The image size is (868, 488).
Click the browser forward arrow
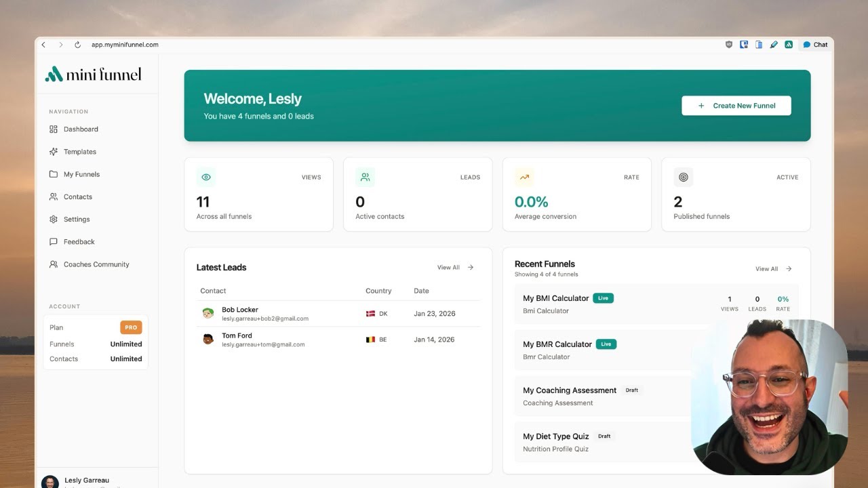point(60,45)
